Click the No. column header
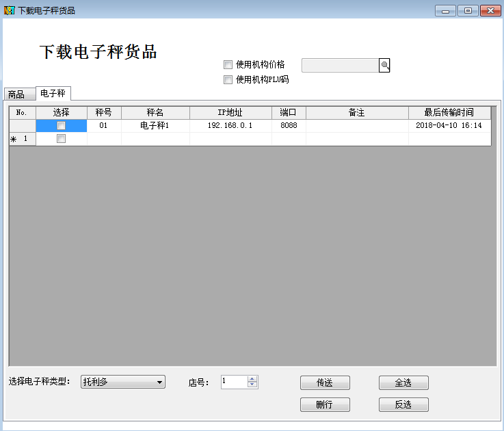 click(x=22, y=113)
